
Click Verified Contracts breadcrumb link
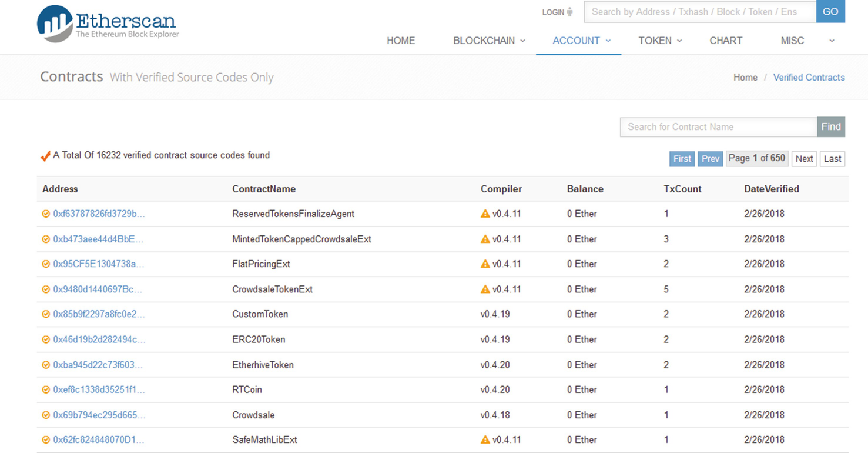tap(809, 78)
